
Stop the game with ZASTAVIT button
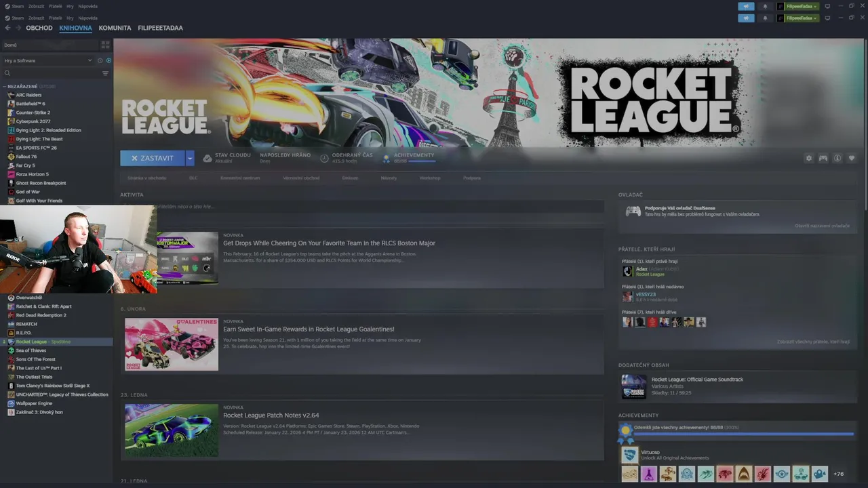click(153, 158)
